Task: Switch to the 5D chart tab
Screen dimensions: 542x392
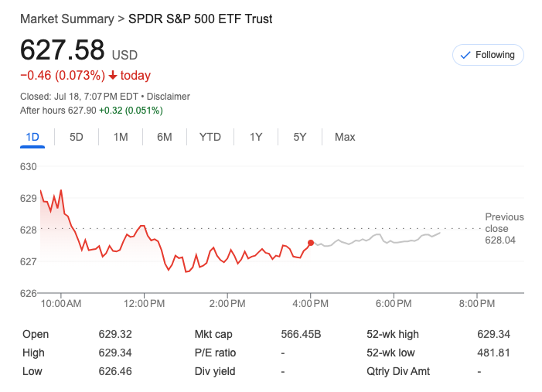Action: click(x=77, y=137)
